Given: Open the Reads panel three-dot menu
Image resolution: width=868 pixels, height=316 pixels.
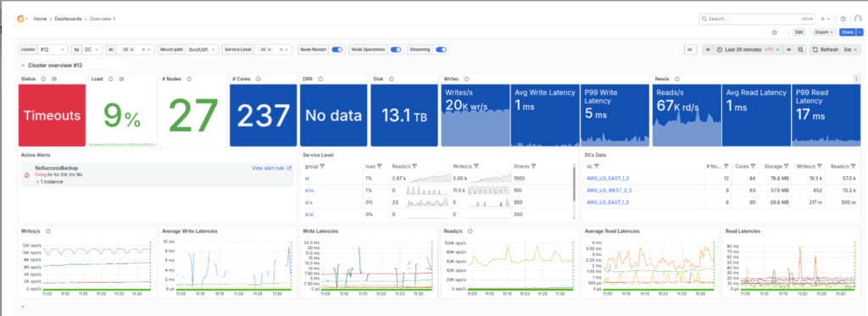Looking at the screenshot, I should [x=857, y=79].
